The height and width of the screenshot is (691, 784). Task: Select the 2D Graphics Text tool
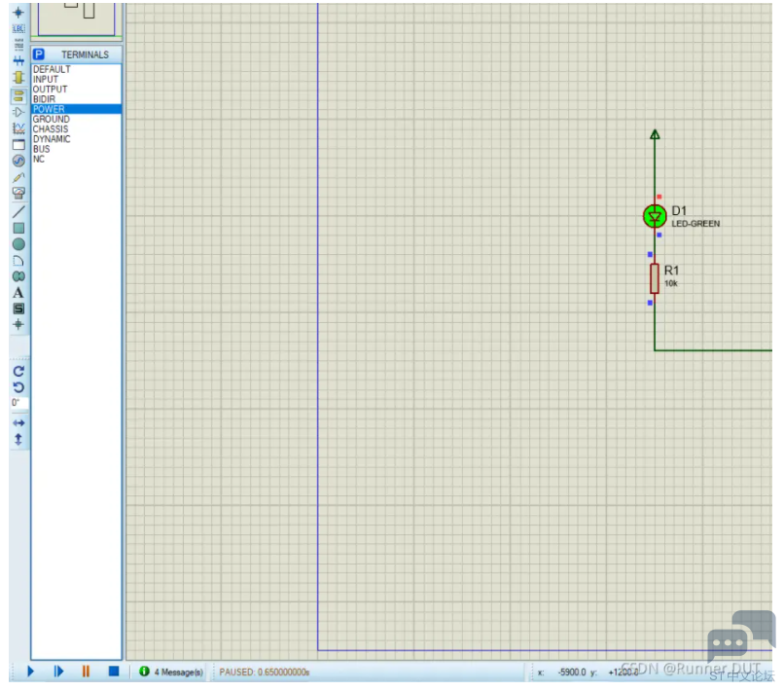[x=18, y=293]
